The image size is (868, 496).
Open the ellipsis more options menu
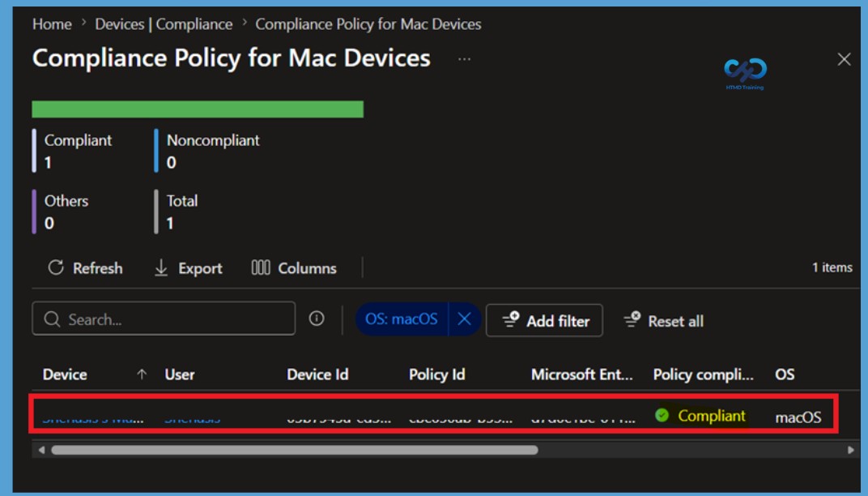(465, 58)
